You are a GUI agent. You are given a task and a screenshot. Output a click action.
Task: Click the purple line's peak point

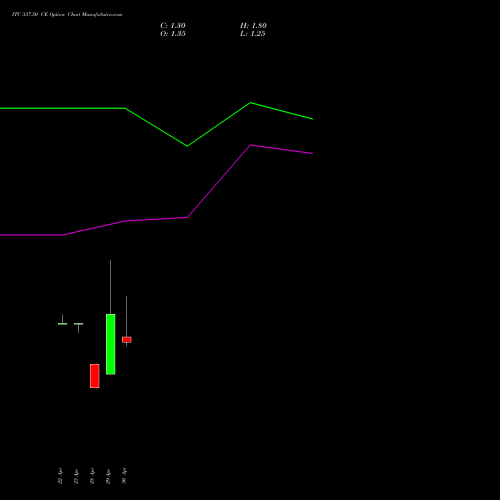[x=250, y=145]
